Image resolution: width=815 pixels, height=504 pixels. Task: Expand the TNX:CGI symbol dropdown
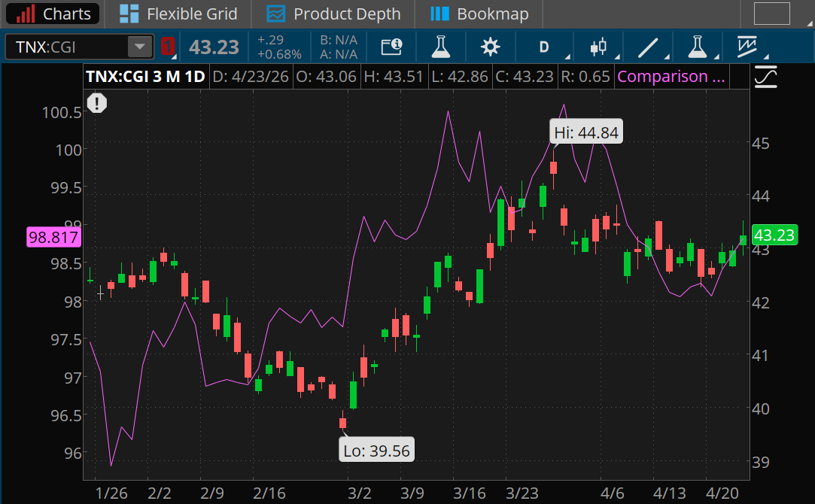click(x=140, y=47)
